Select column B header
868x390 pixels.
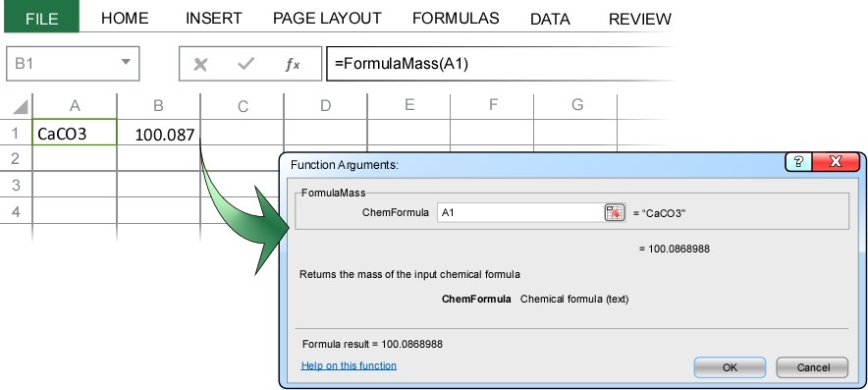click(x=158, y=105)
